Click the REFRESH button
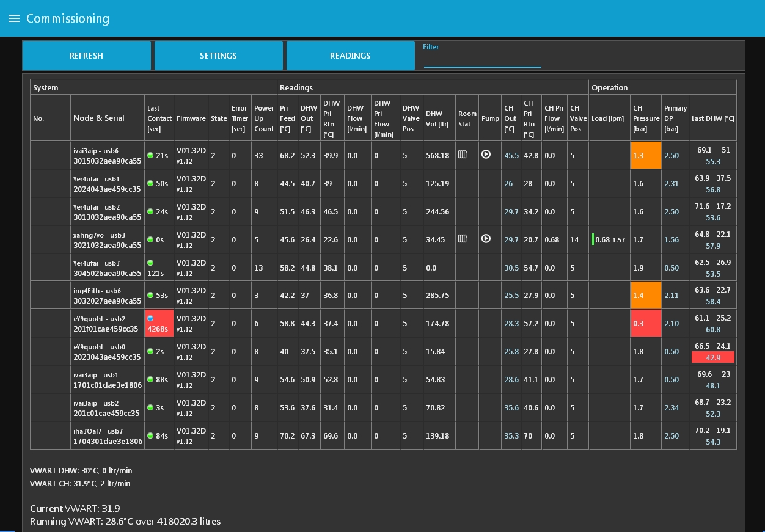The width and height of the screenshot is (765, 532). 87,56
